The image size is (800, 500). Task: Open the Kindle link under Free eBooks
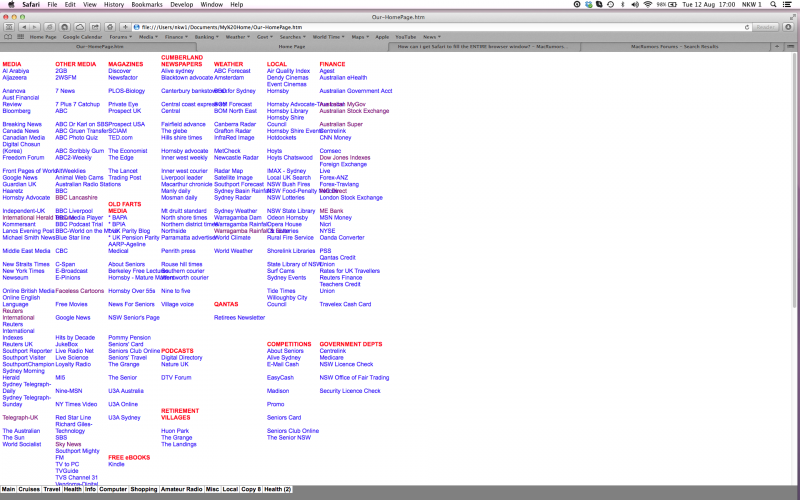click(x=116, y=464)
